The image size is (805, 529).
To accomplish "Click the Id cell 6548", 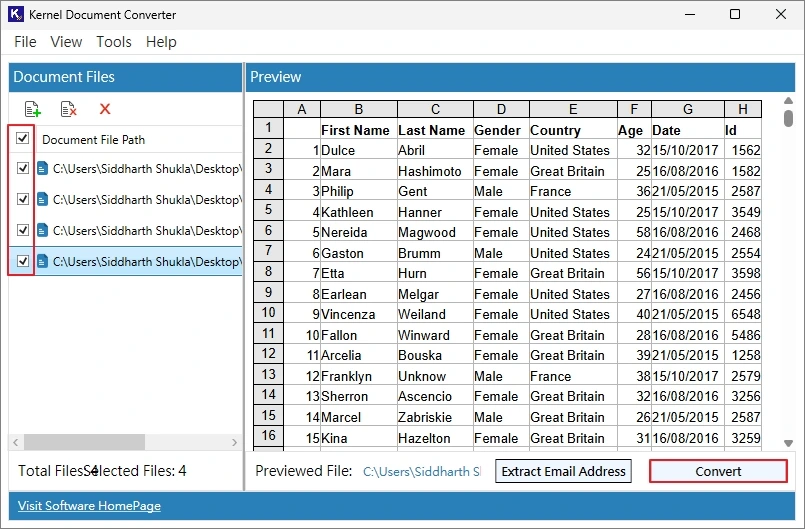I will (742, 314).
